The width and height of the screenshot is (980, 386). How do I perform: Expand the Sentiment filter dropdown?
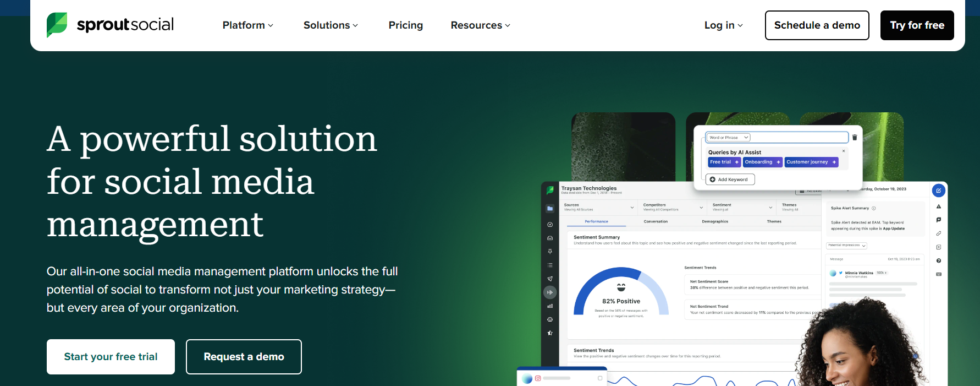pyautogui.click(x=742, y=207)
